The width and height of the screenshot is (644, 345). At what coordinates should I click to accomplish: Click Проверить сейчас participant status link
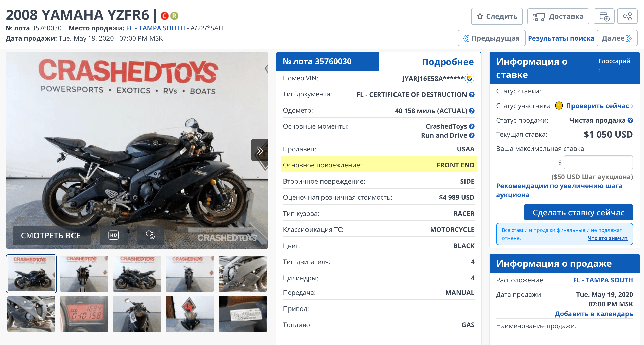point(599,106)
